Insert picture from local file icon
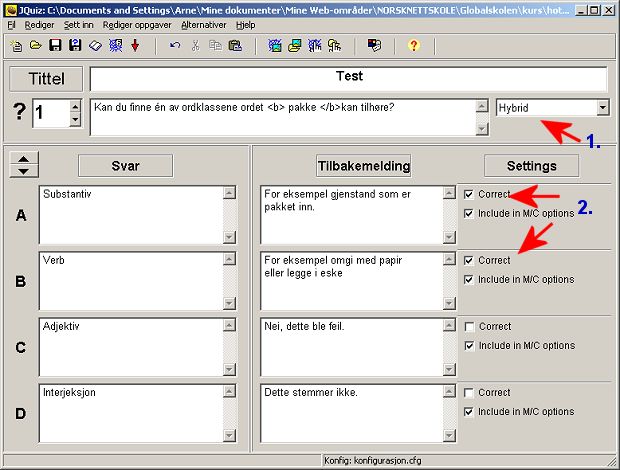Image resolution: width=620 pixels, height=470 pixels. pyautogui.click(x=295, y=46)
